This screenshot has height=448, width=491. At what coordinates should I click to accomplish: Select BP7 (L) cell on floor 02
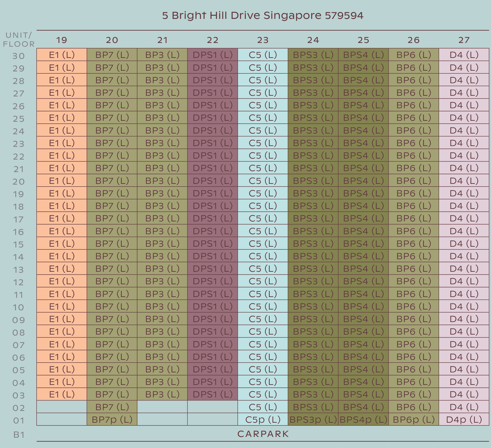coord(112,407)
